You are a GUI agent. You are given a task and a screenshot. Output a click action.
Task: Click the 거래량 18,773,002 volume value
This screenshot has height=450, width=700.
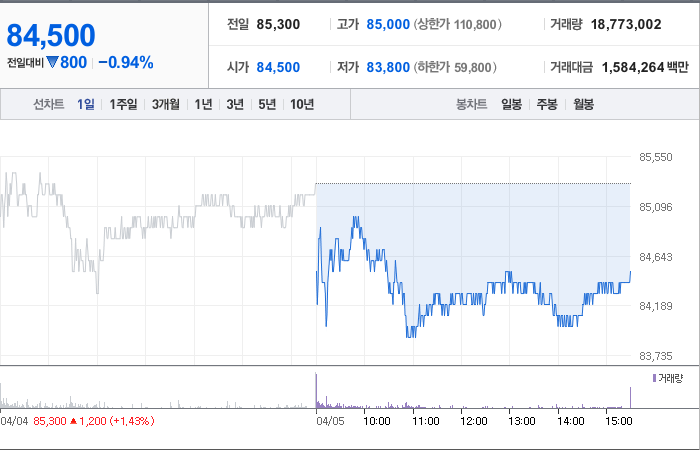[626, 24]
